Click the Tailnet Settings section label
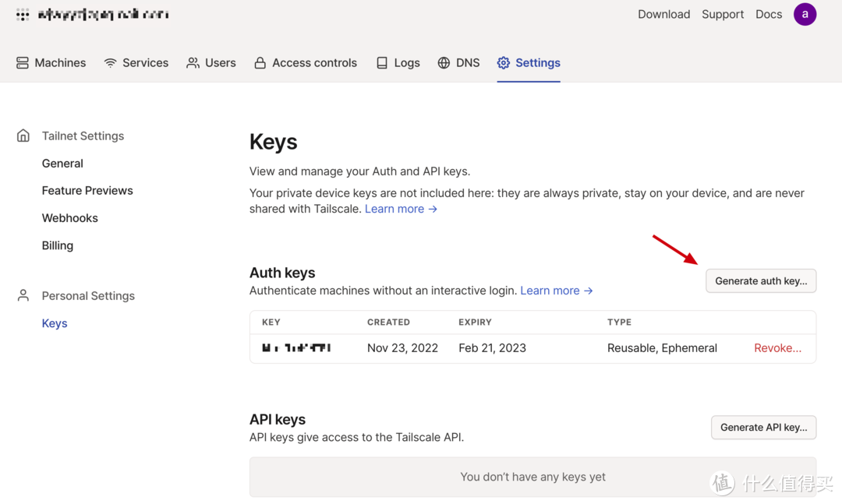 coord(83,136)
